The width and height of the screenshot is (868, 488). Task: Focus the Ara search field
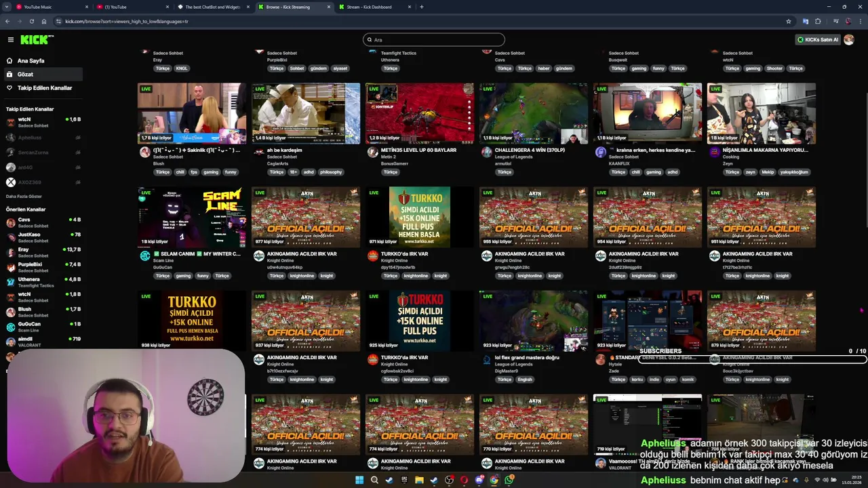pyautogui.click(x=434, y=39)
